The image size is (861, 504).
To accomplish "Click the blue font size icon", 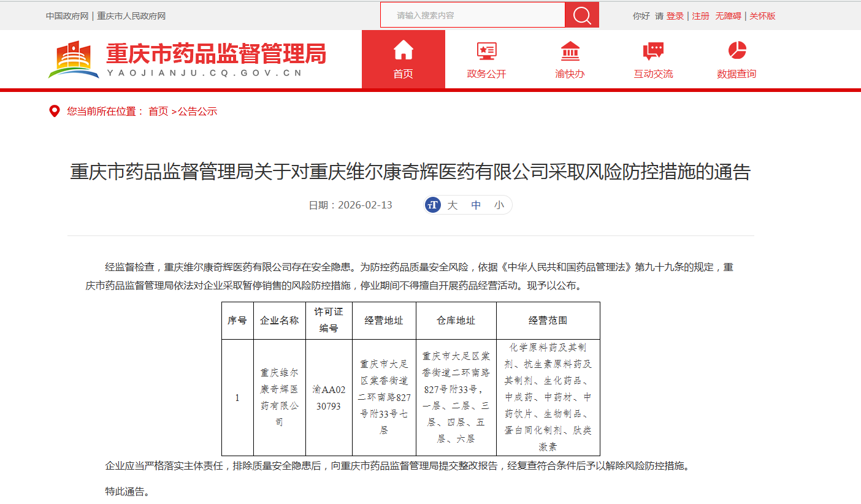I will click(433, 205).
